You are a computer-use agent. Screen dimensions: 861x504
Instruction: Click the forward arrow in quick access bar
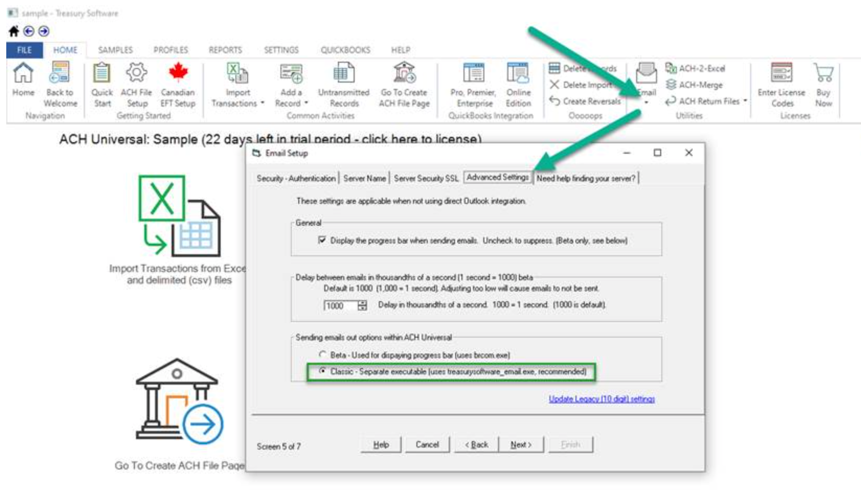(x=44, y=31)
